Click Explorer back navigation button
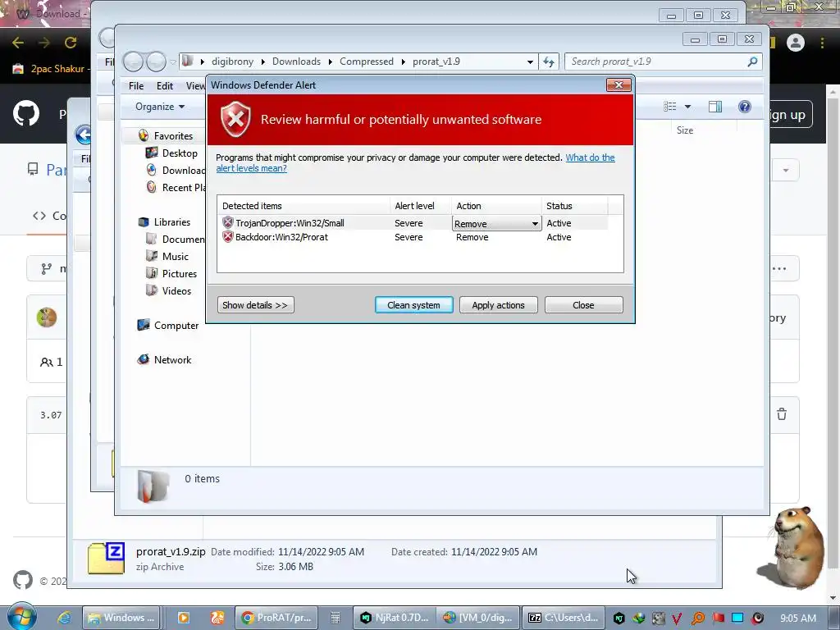The width and height of the screenshot is (840, 630). [133, 62]
